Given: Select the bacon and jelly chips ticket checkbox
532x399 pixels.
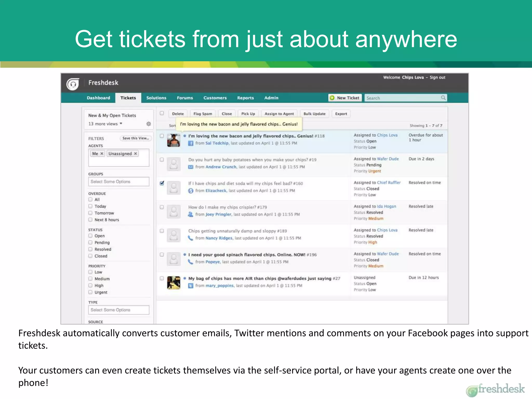Looking at the screenshot, I should click(162, 136).
